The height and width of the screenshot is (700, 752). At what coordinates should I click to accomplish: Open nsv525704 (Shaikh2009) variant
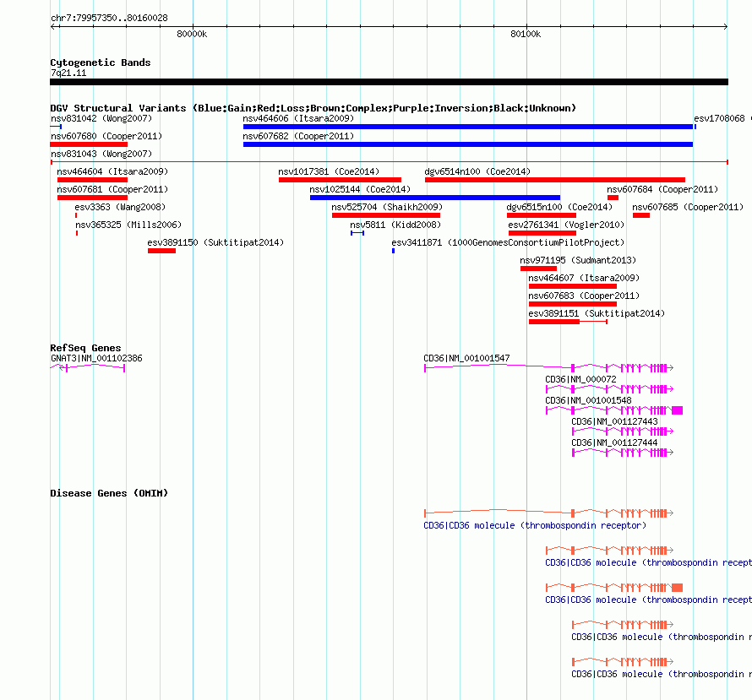[387, 207]
